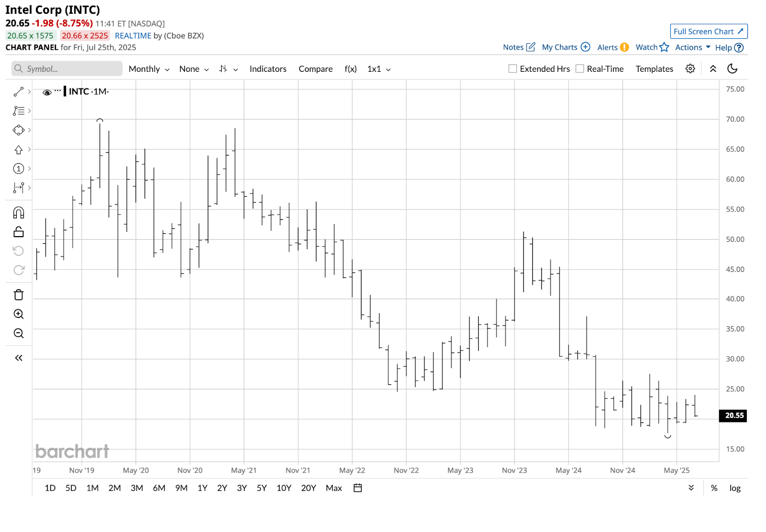This screenshot has height=532, width=766.
Task: Collapse the header with double up arrows
Action: 713,68
